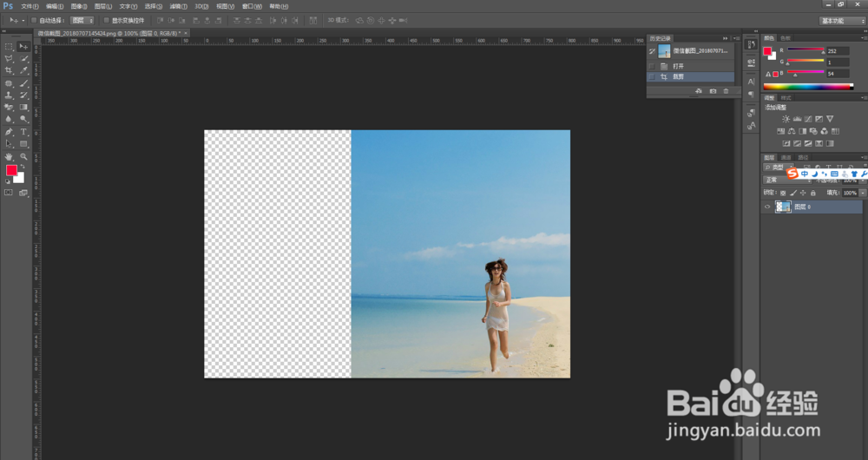The image size is (868, 460).
Task: Enable Auto-Select checkbox (自动选择)
Action: [34, 21]
